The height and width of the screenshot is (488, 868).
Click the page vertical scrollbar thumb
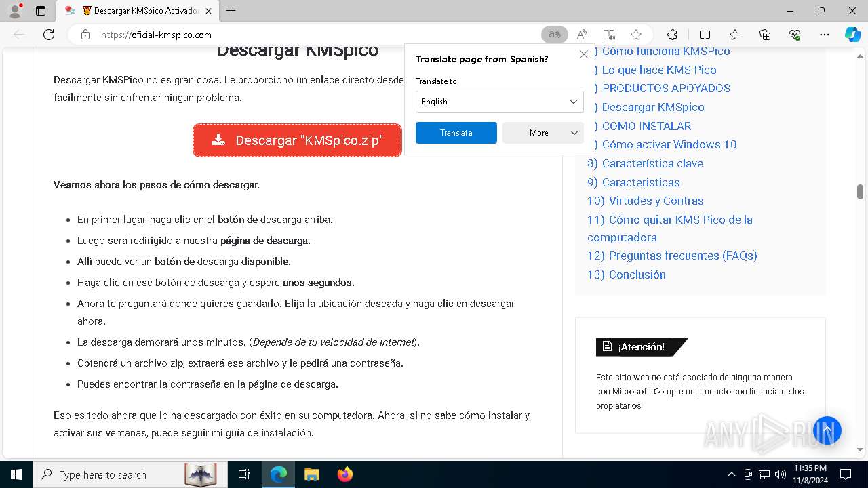coord(860,191)
